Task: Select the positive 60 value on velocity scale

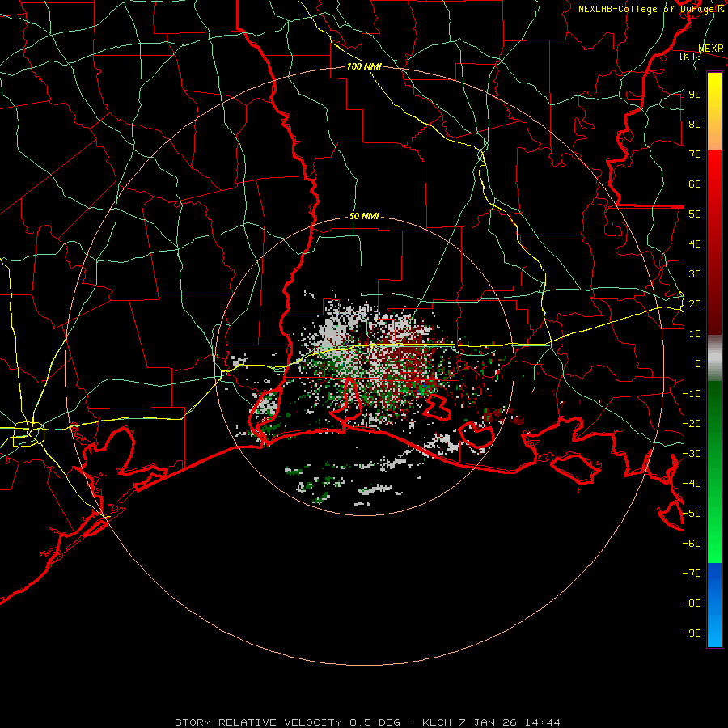Action: 695,184
